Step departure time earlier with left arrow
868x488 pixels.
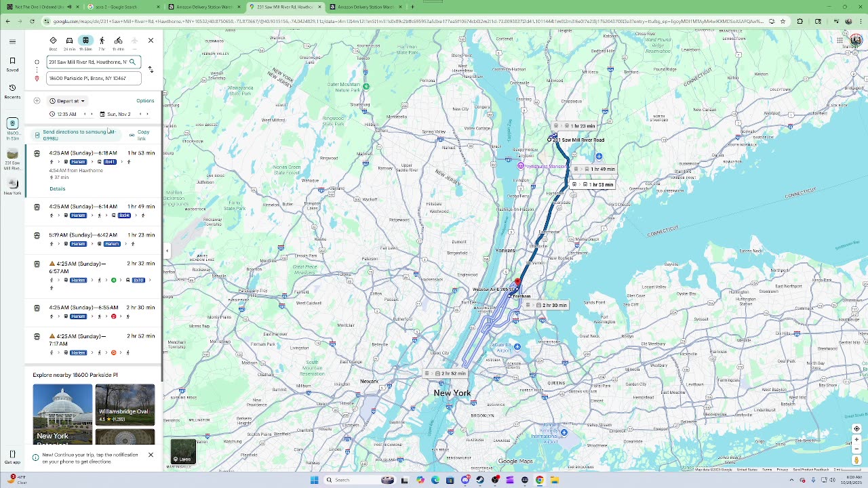(x=84, y=114)
